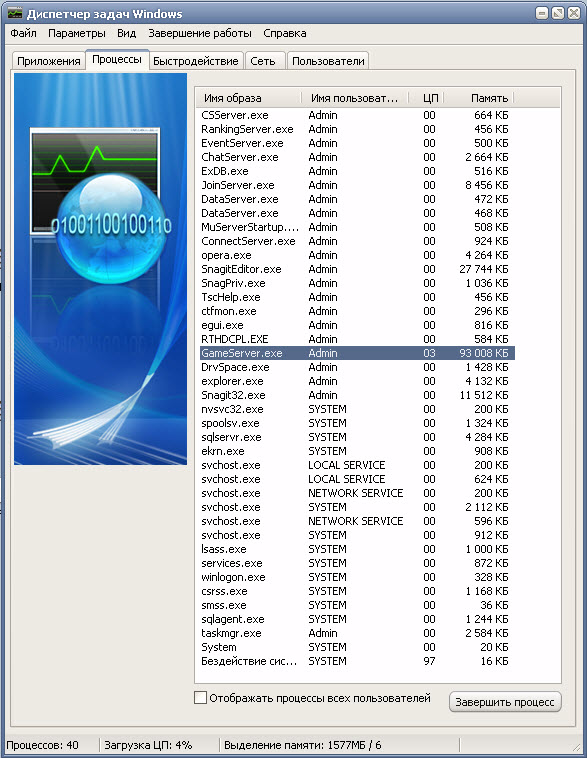This screenshot has height=758, width=587.
Task: Enable Отображать процессы всех пользователей checkbox
Action: pos(200,698)
